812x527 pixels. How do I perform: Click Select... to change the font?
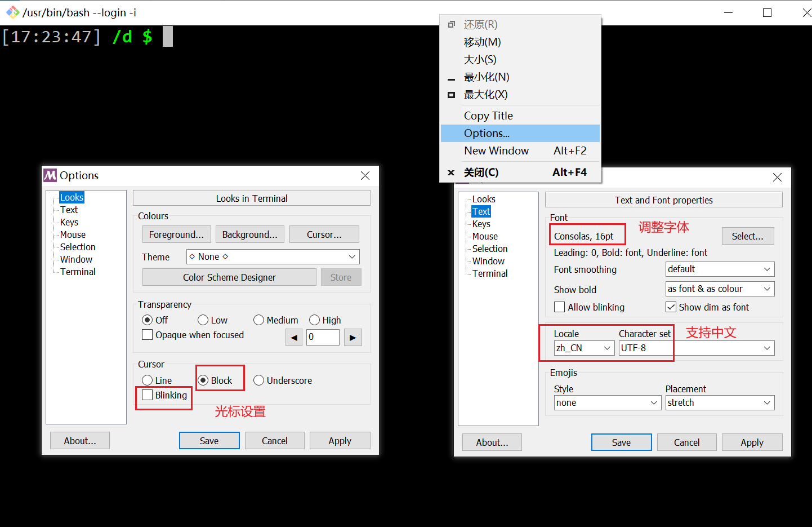click(x=748, y=236)
